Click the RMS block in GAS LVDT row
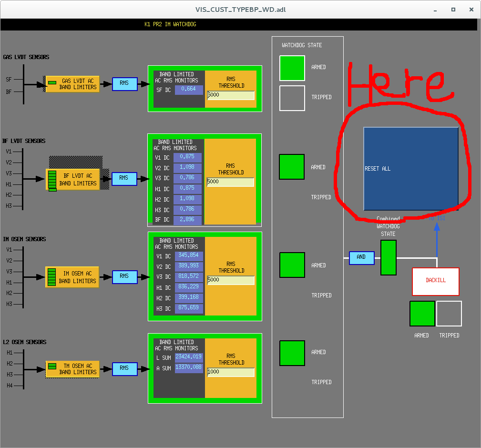The height and width of the screenshot is (448, 481). (124, 84)
